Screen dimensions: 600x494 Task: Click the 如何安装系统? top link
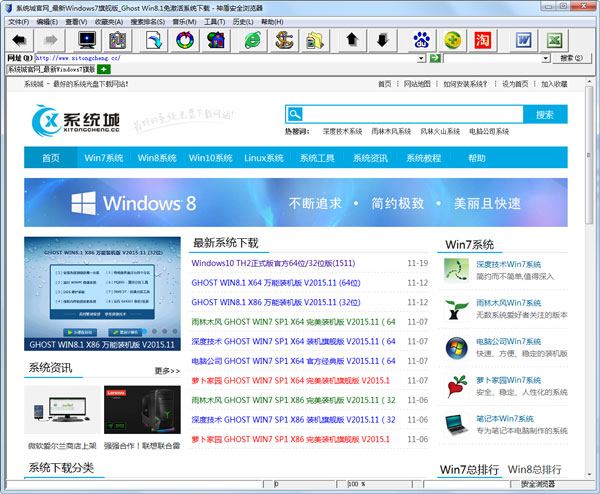(465, 84)
